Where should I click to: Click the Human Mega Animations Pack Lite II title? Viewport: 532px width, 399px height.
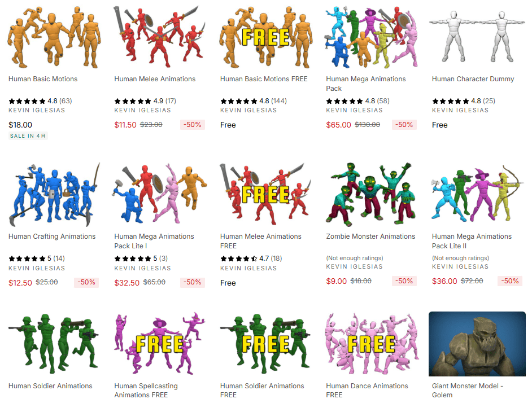coord(472,241)
